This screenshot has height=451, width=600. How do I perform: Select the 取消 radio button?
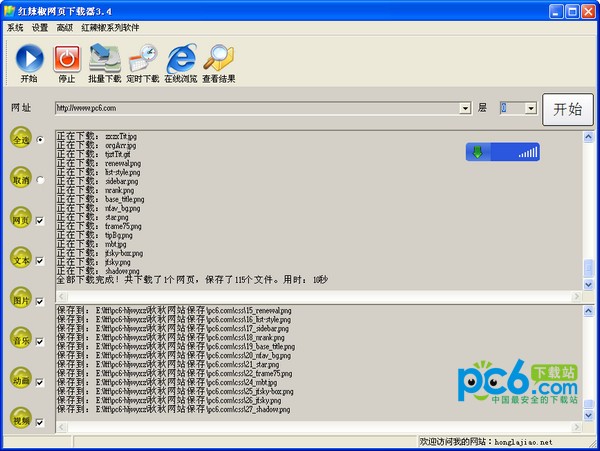(x=40, y=180)
